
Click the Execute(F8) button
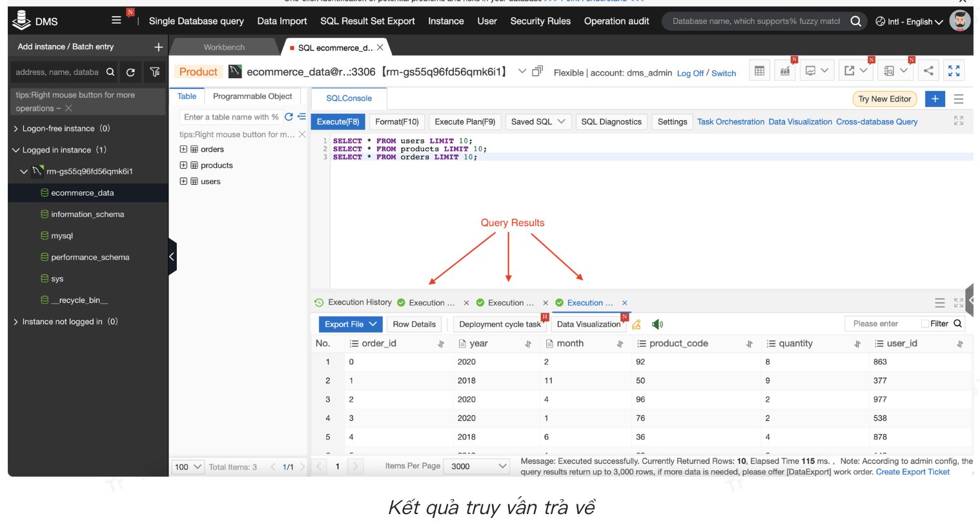[x=338, y=121]
